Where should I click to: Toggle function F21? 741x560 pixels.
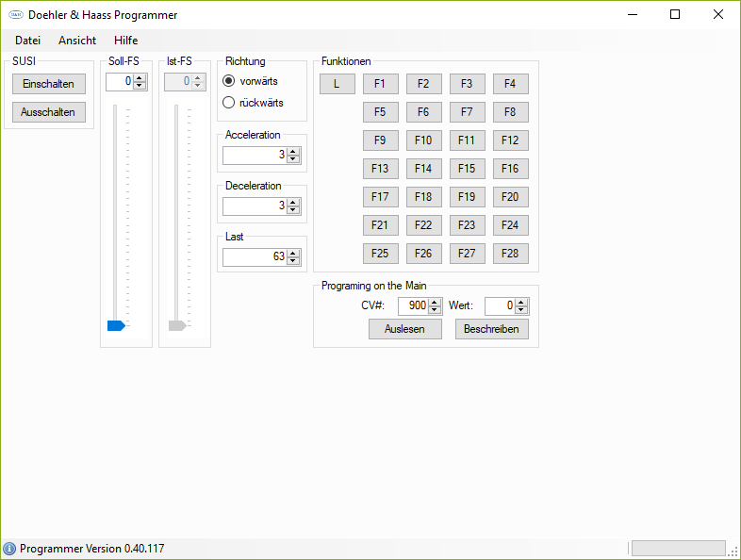point(381,225)
